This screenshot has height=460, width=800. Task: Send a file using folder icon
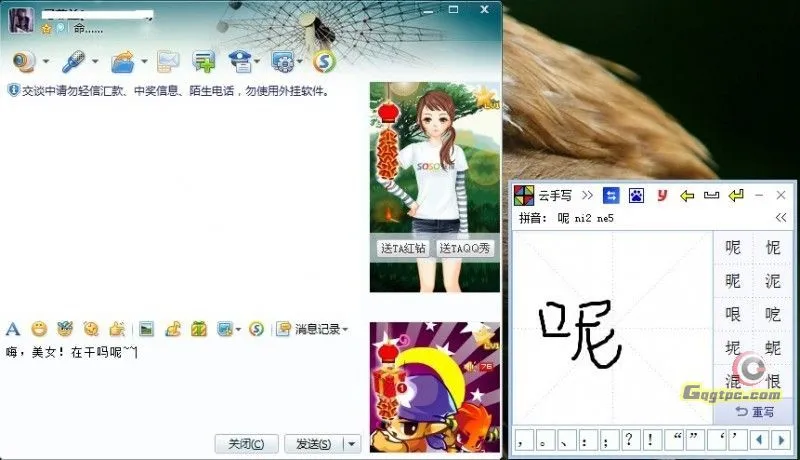tap(122, 61)
